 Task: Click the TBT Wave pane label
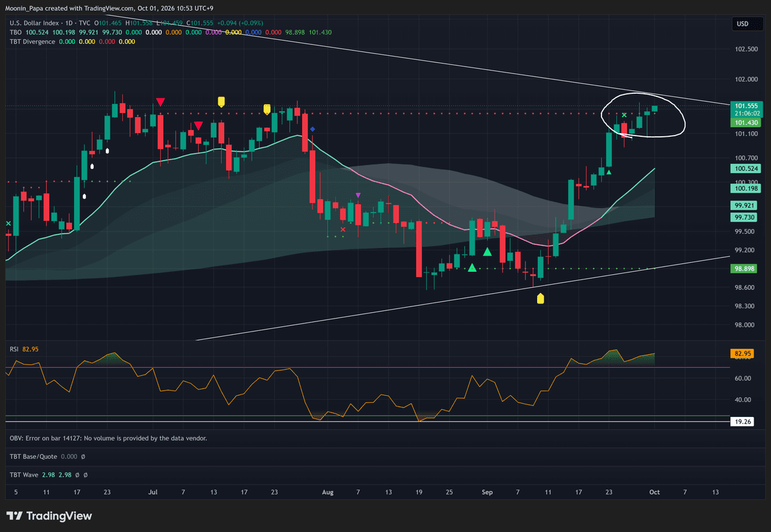[25, 475]
